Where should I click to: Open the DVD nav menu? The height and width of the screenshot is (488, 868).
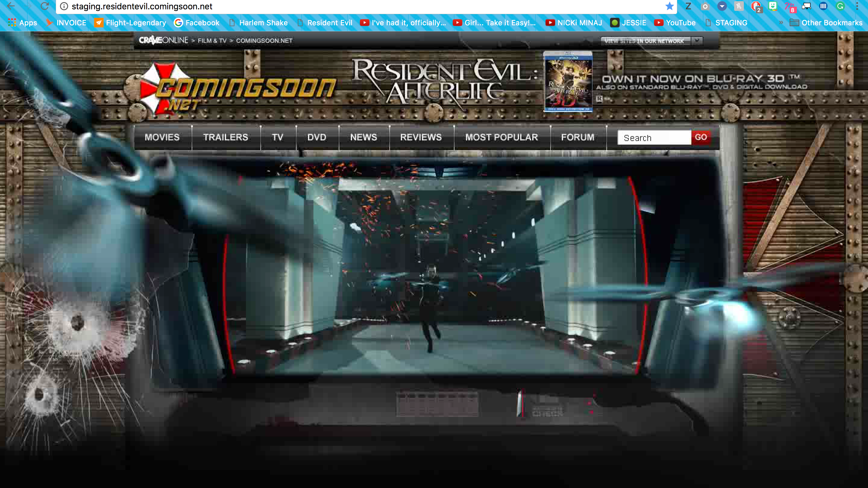click(x=317, y=137)
